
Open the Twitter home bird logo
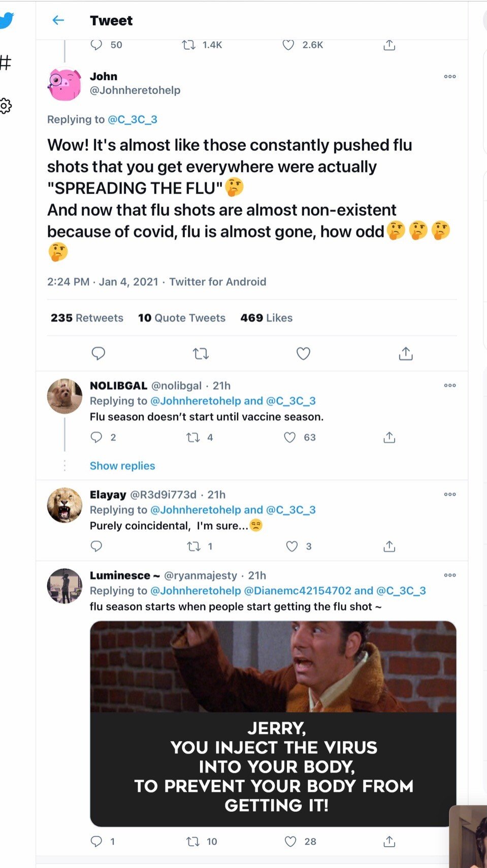click(6, 21)
